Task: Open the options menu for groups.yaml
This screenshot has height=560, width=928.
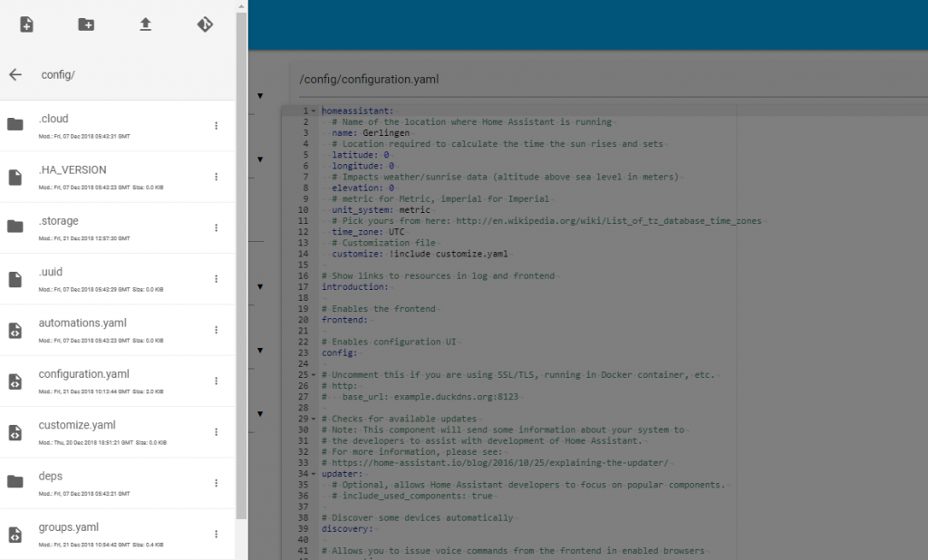Action: 217,534
